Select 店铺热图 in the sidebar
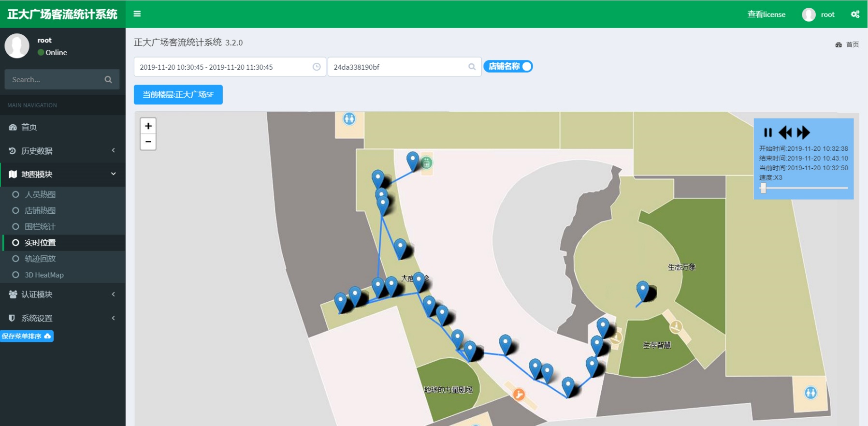Image resolution: width=868 pixels, height=426 pixels. pyautogui.click(x=40, y=210)
